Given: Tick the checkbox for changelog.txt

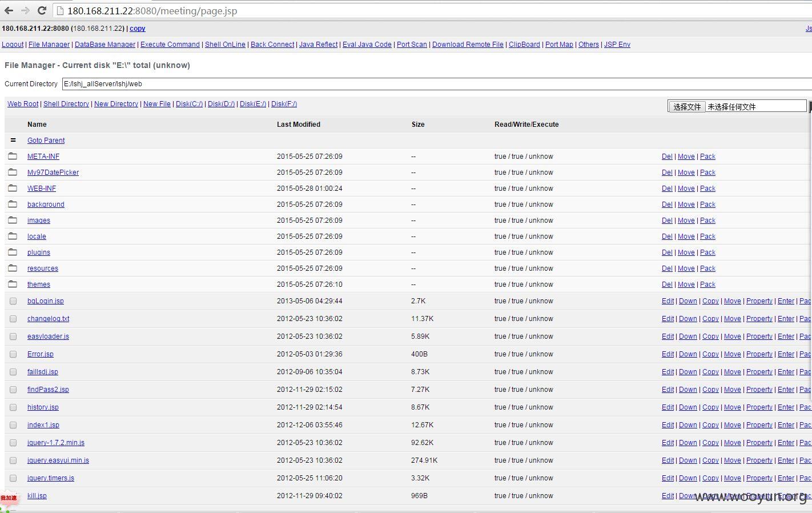Looking at the screenshot, I should pos(13,319).
